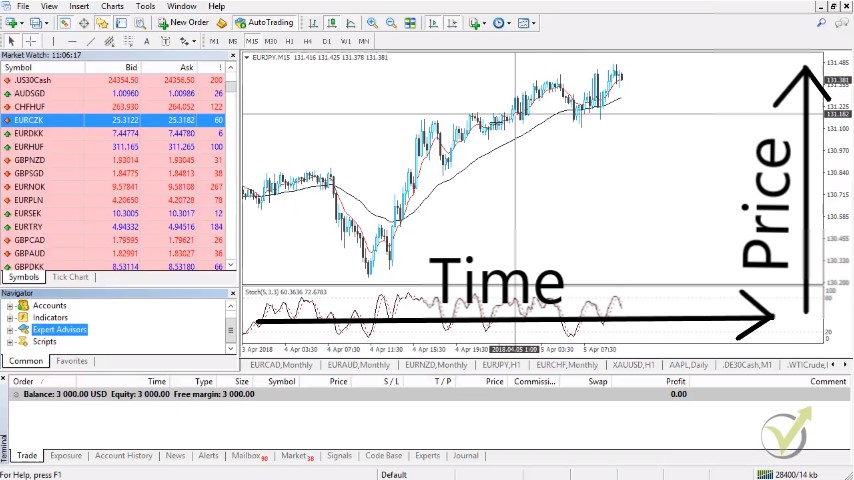Select GBPNZD row in Market Watch
The image size is (854, 480).
[113, 160]
